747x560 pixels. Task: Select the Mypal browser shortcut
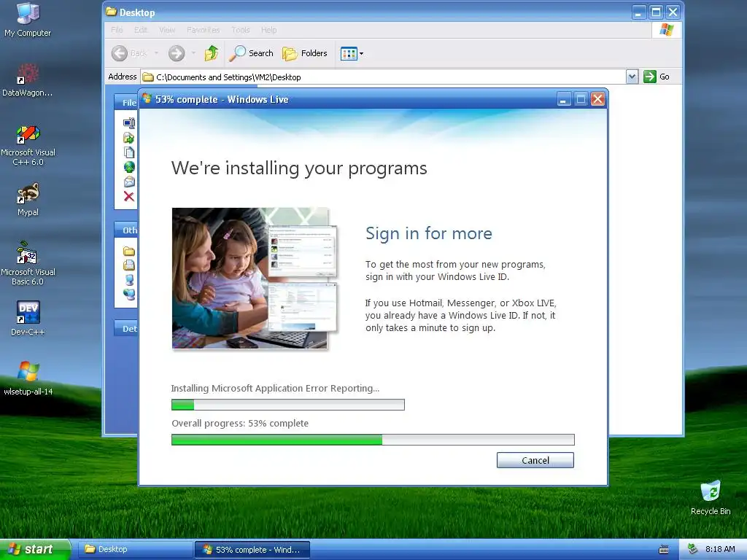coord(28,200)
